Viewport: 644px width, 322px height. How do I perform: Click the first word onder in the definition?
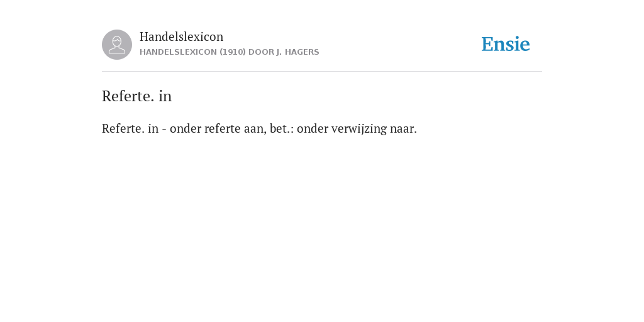tap(186, 128)
